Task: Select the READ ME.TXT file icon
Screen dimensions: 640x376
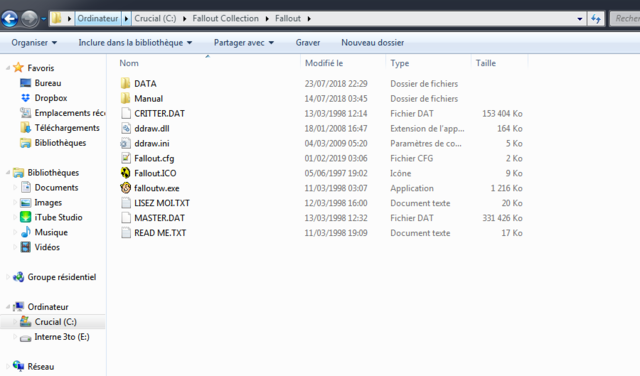Action: pyautogui.click(x=126, y=233)
